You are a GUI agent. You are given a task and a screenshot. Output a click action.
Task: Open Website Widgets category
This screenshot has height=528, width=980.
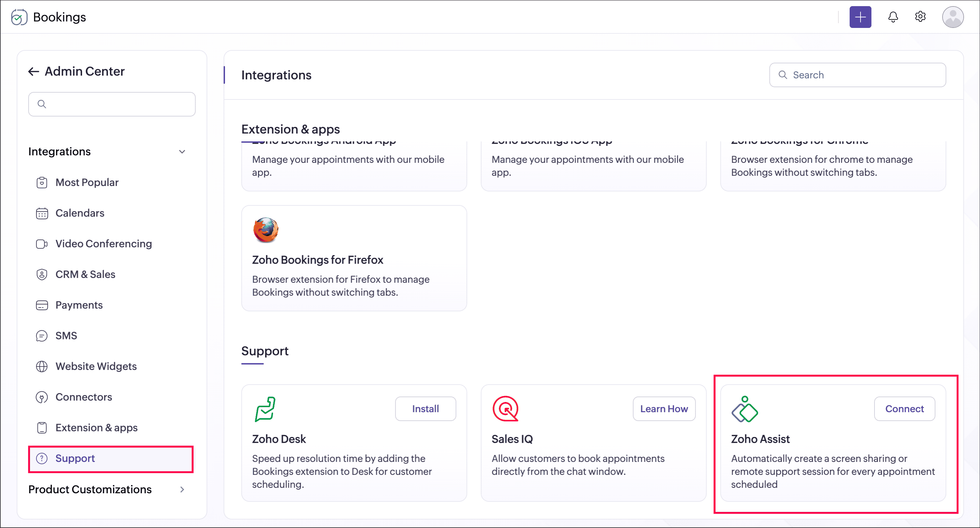pos(96,366)
